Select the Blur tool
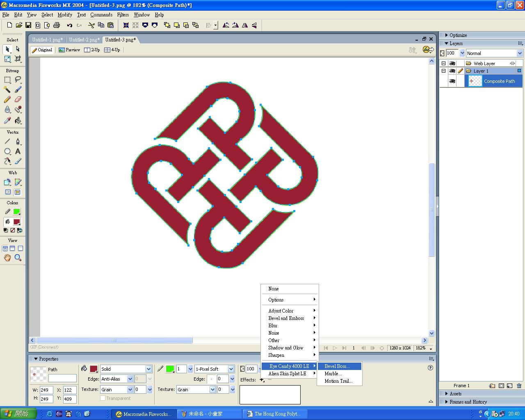The width and height of the screenshot is (525, 420). pyautogui.click(x=7, y=110)
